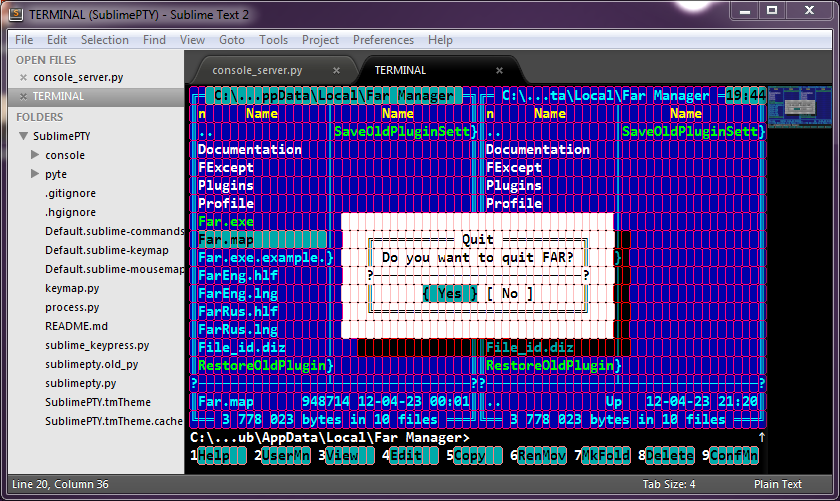Open the Selection menu
840x501 pixels.
click(104, 40)
